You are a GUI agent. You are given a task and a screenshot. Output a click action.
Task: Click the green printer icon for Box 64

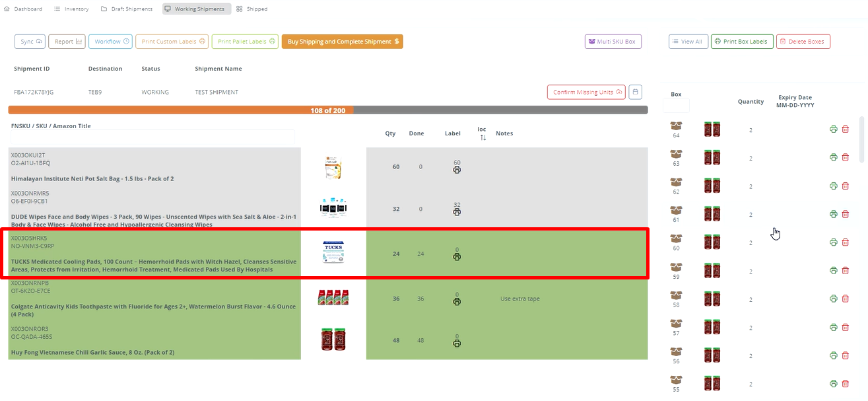point(833,129)
